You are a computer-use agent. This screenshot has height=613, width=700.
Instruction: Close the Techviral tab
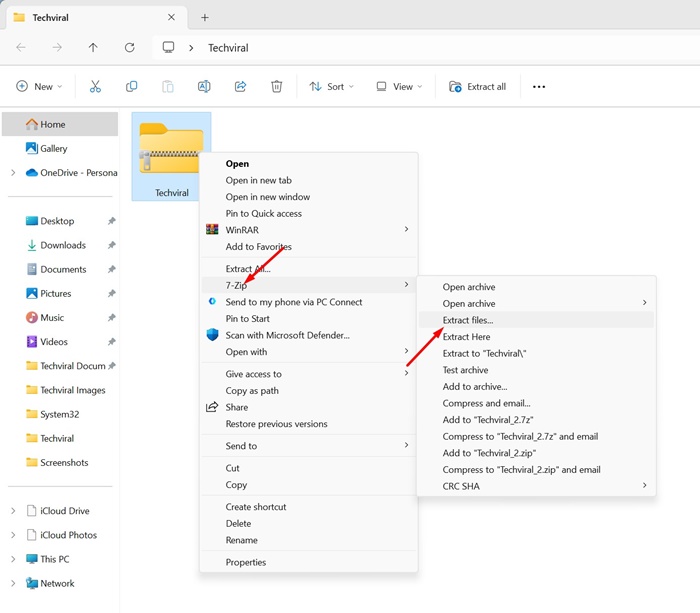(x=171, y=17)
